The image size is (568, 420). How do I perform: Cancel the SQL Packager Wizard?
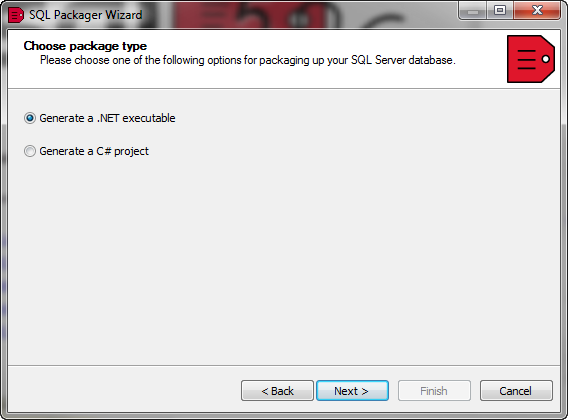[x=516, y=391]
